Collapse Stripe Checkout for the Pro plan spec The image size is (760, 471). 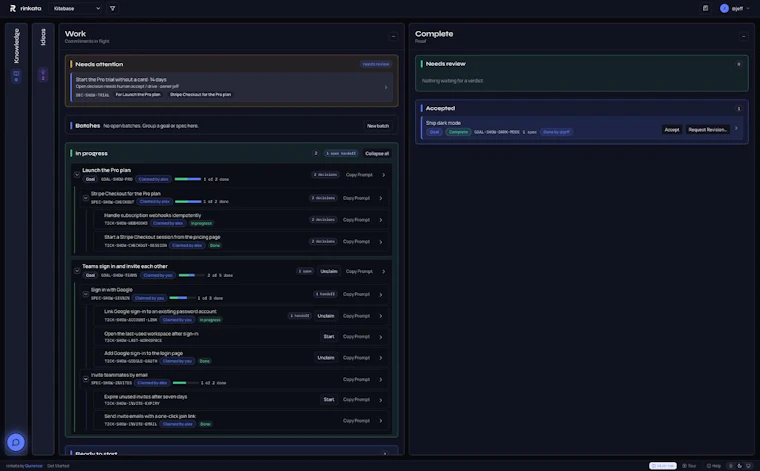pyautogui.click(x=86, y=198)
